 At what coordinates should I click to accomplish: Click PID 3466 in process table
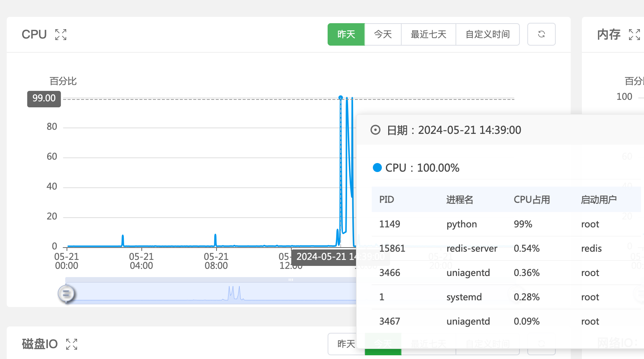pyautogui.click(x=390, y=273)
